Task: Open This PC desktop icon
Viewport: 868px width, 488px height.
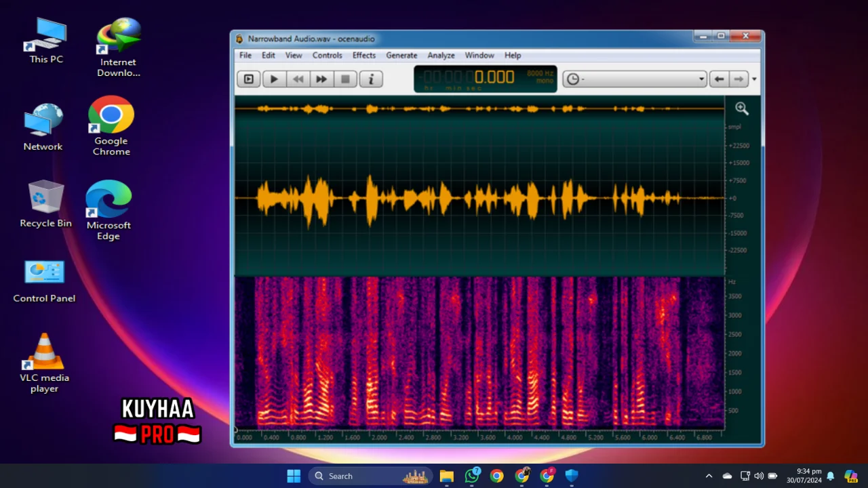Action: point(46,41)
